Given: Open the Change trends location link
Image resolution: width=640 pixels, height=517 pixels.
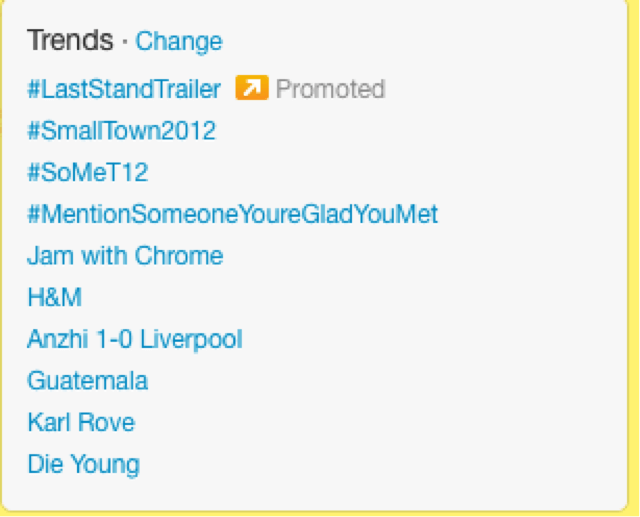Looking at the screenshot, I should pyautogui.click(x=179, y=42).
